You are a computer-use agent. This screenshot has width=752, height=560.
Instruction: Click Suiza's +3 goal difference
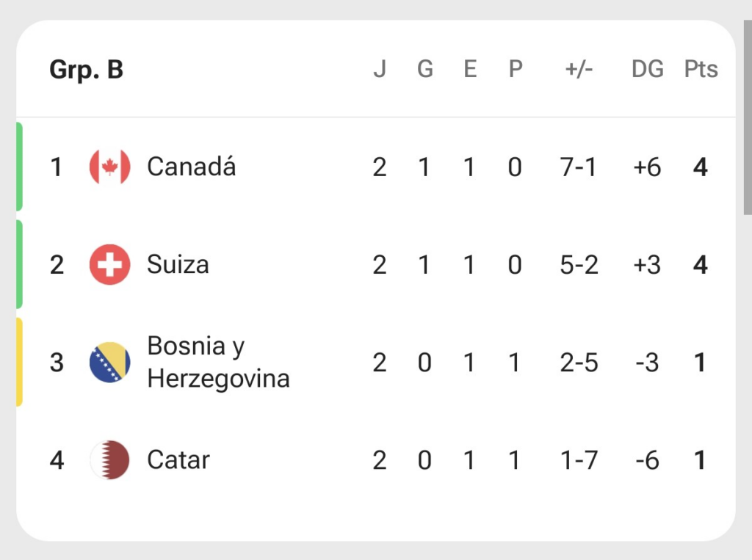(647, 265)
